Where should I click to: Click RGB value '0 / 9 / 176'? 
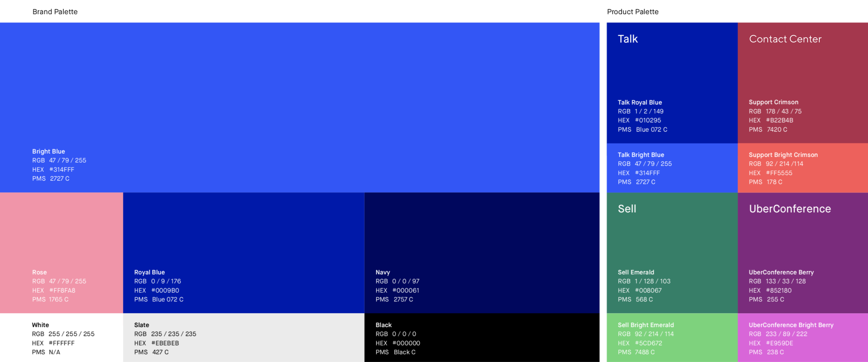coord(166,281)
